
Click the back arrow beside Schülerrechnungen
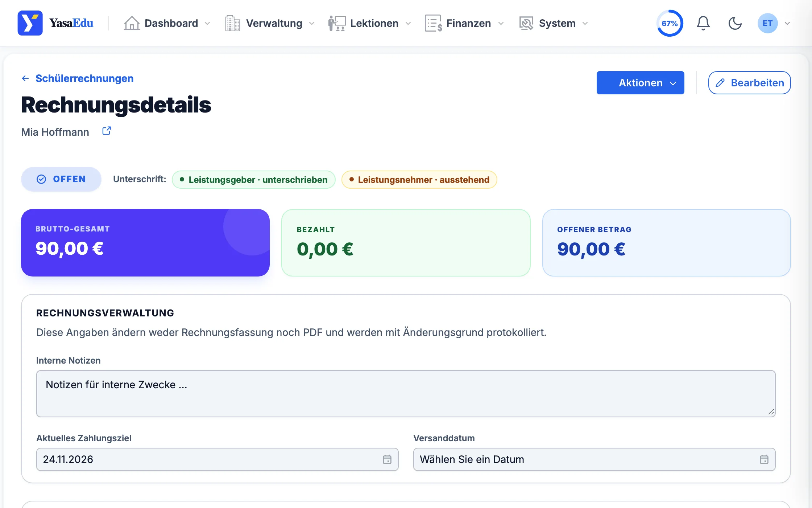point(25,78)
